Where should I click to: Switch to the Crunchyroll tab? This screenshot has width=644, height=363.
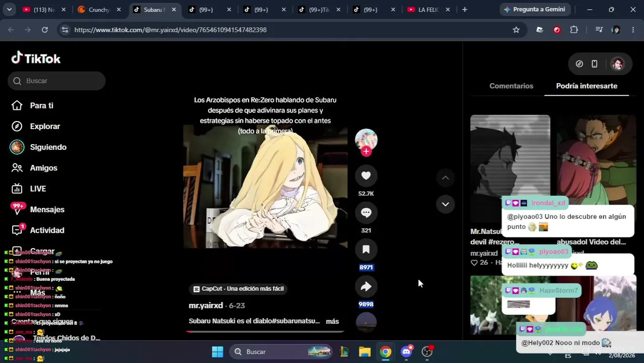[x=100, y=10]
